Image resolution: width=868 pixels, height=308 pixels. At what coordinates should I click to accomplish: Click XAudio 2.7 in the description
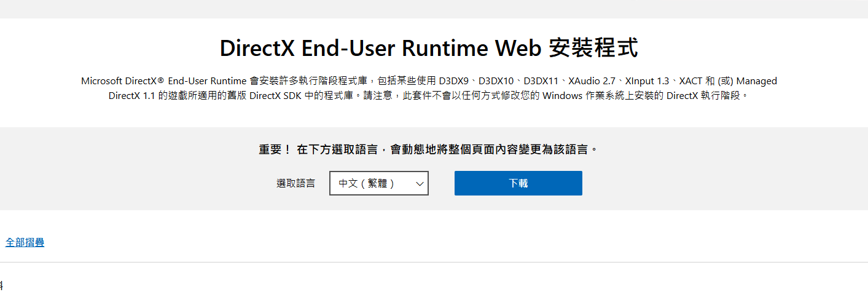[593, 81]
